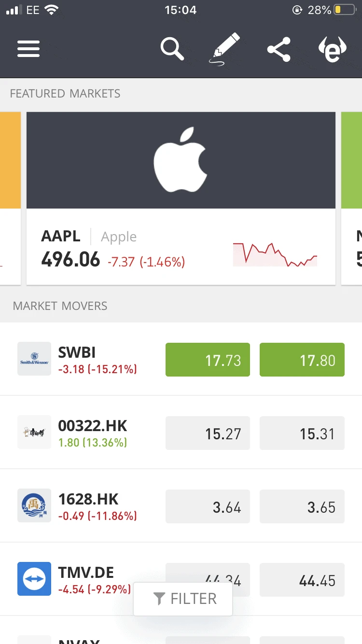Image resolution: width=362 pixels, height=644 pixels.
Task: Tap the 15:04 clock in status bar
Action: 181,10
